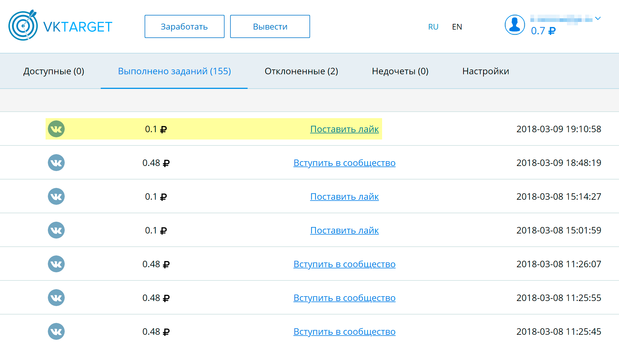Click the 0.7 ₽ account balance
This screenshot has width=619, height=364.
point(543,31)
